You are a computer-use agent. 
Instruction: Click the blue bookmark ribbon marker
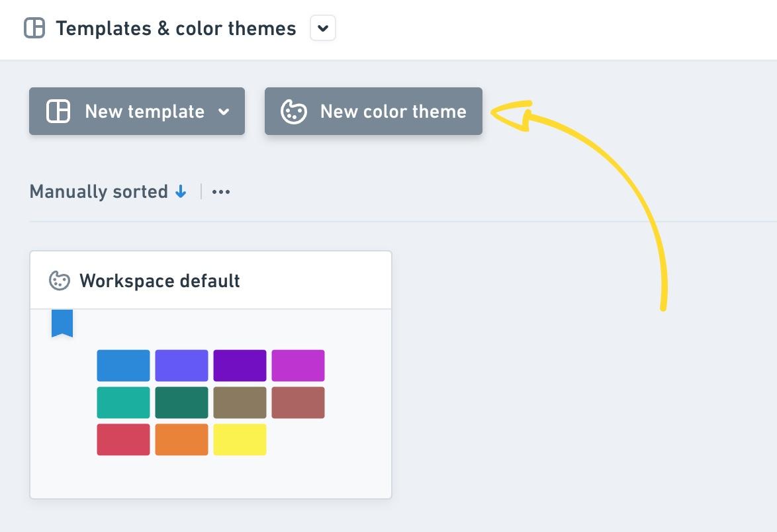tap(62, 323)
